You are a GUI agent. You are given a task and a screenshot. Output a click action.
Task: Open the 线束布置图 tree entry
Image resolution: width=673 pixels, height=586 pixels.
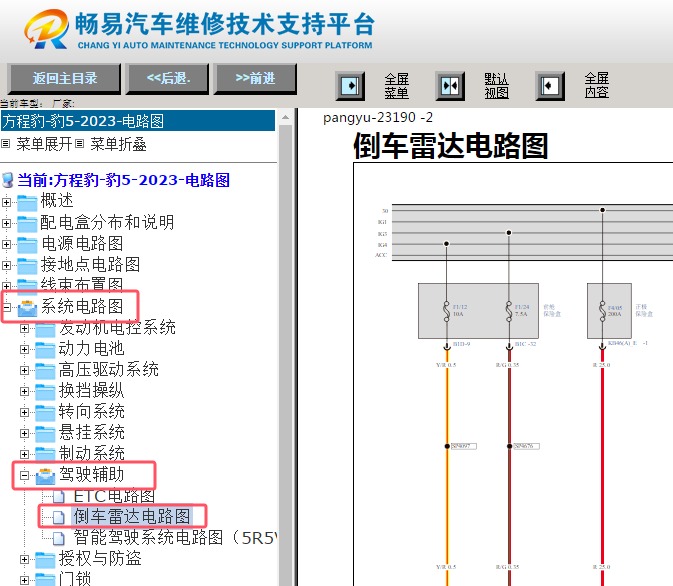(82, 284)
